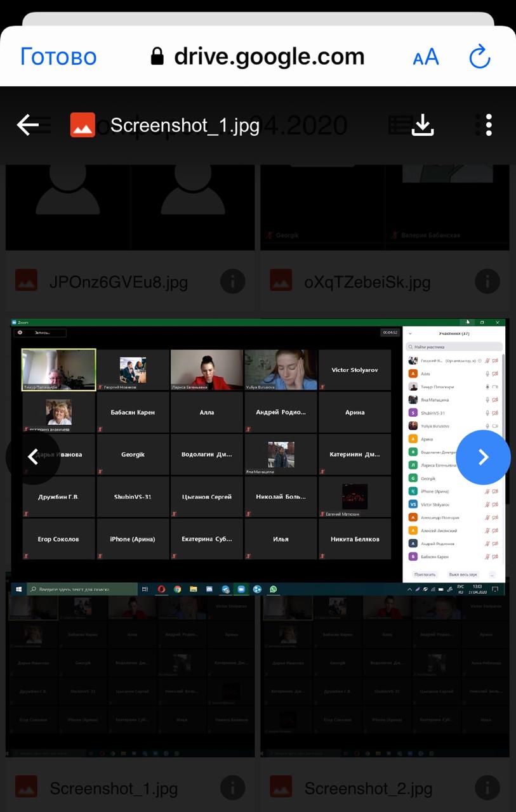Download Screenshot_1.jpg with the download icon
This screenshot has height=812, width=516.
[423, 125]
